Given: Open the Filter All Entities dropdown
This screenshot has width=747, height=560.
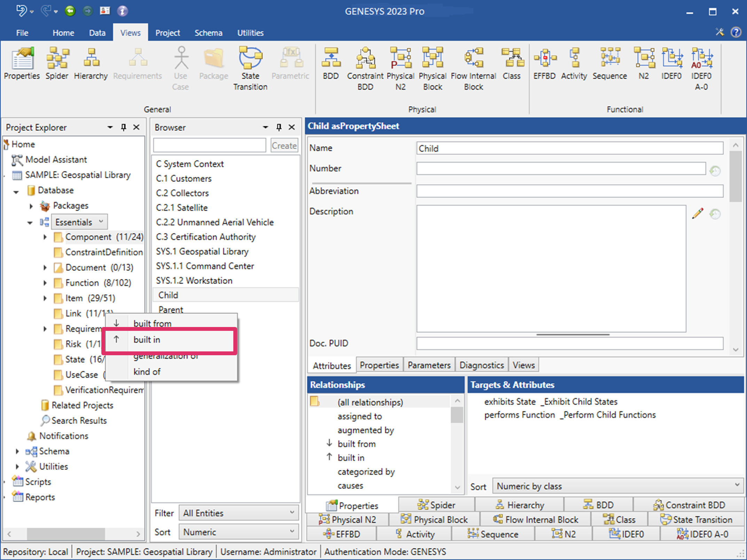Looking at the screenshot, I should (239, 513).
